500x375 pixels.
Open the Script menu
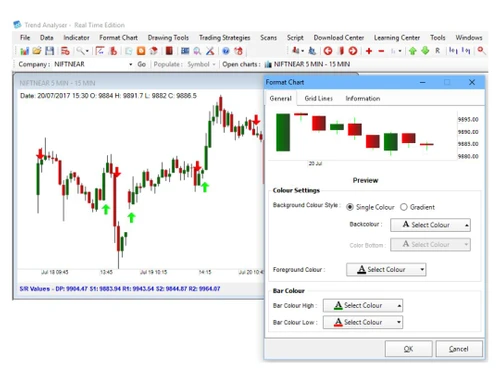pos(295,38)
